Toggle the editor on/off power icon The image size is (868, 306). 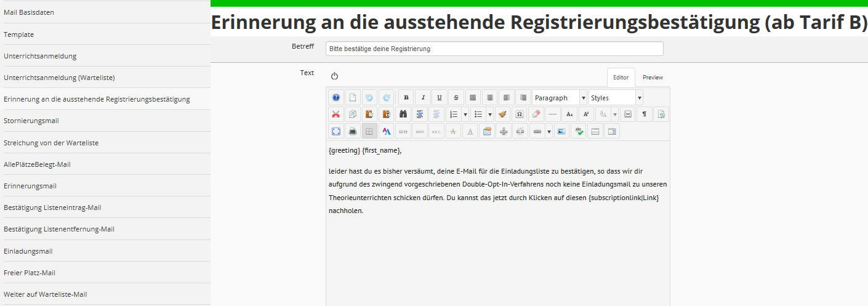point(334,76)
